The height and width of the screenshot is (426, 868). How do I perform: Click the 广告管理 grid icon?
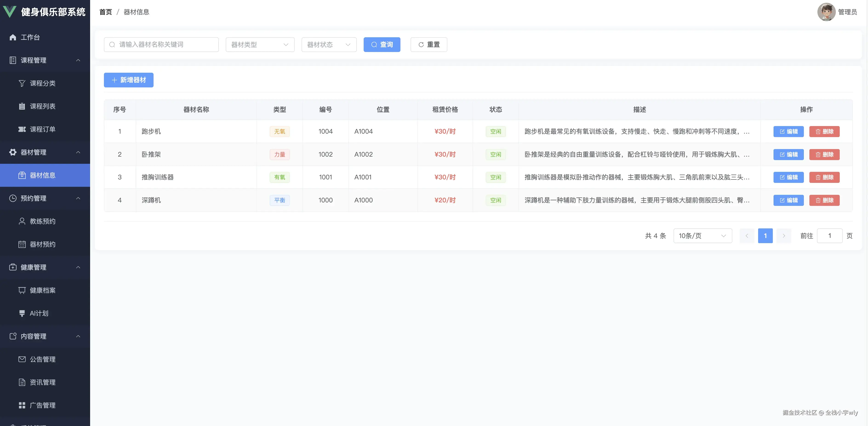point(22,406)
